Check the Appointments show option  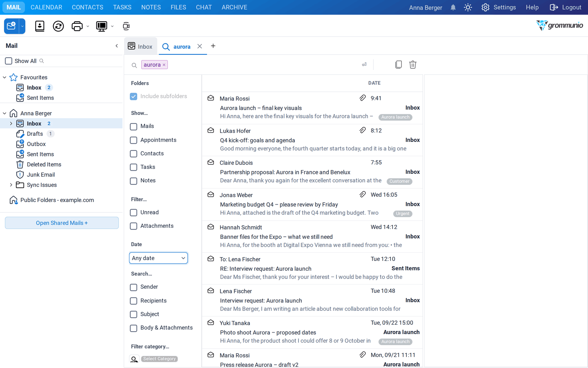click(x=134, y=140)
